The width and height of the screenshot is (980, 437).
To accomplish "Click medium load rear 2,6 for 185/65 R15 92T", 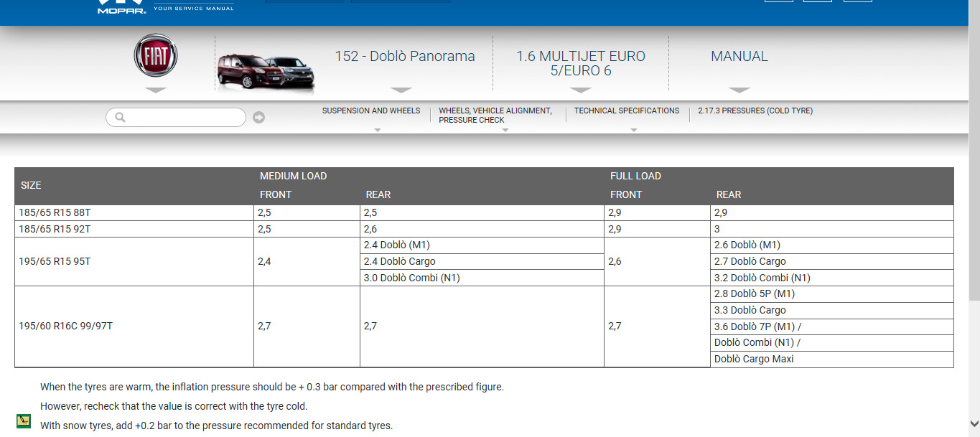I will coord(482,229).
